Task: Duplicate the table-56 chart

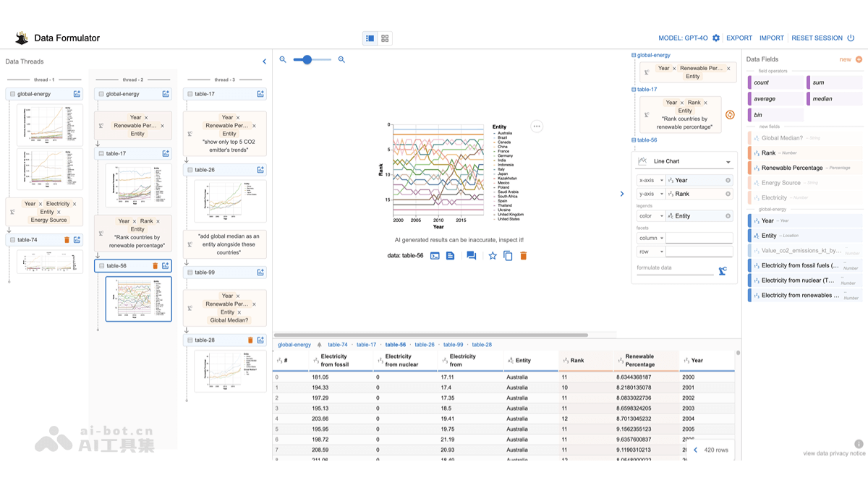Action: (x=507, y=255)
